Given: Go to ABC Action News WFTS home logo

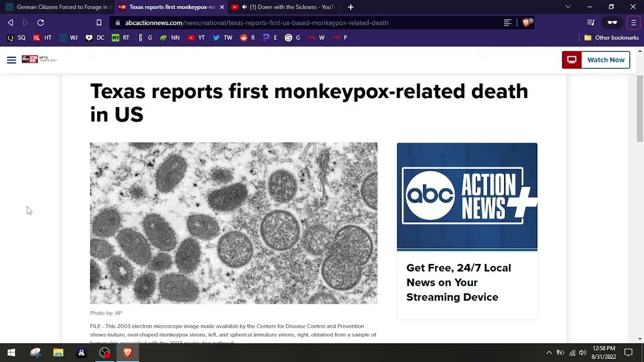Looking at the screenshot, I should (39, 59).
